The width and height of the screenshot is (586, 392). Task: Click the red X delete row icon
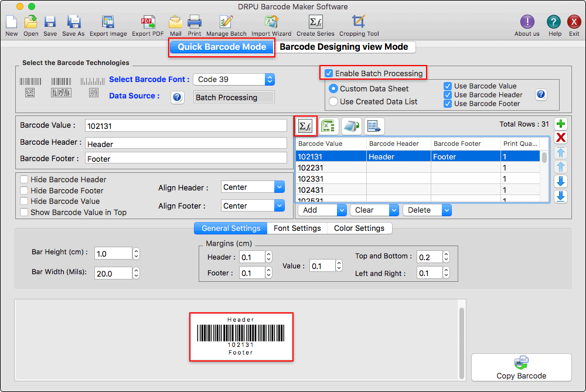click(561, 138)
